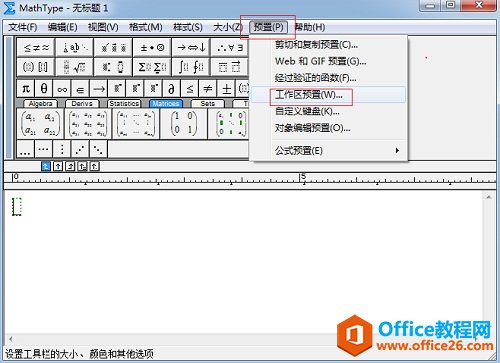Open the underbar and overbar templates palette

point(229,67)
